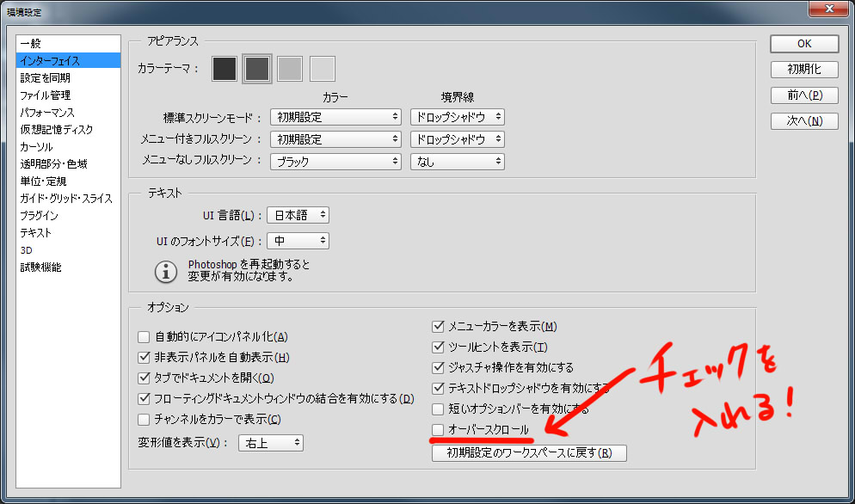Disable ツールヒントを表示 checkbox

[438, 347]
